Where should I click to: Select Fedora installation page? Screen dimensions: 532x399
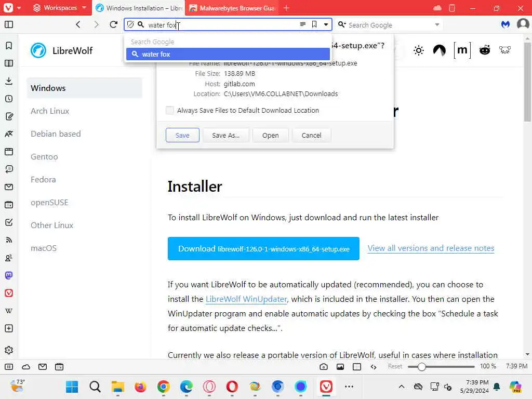(x=43, y=179)
